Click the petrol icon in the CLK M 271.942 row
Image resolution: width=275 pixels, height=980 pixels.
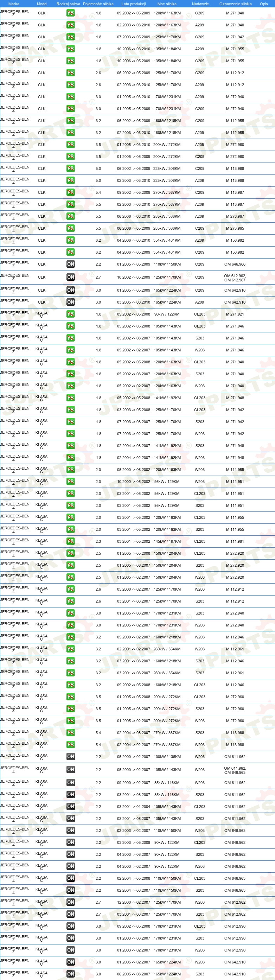(70, 37)
